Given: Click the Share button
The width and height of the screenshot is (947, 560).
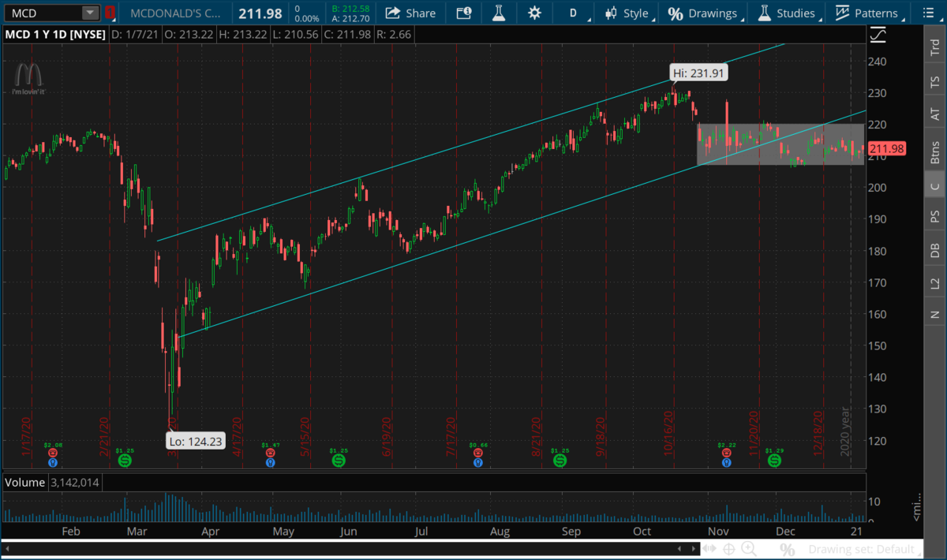Looking at the screenshot, I should (x=410, y=13).
